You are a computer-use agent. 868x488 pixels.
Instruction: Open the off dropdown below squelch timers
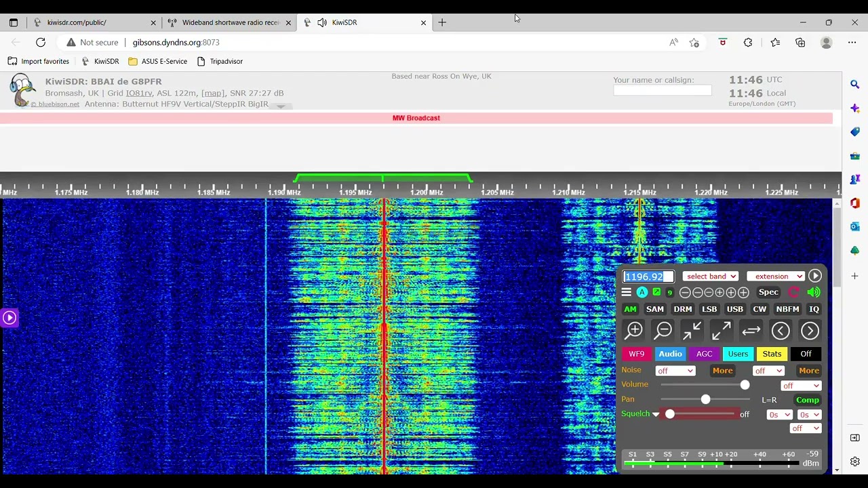pyautogui.click(x=806, y=428)
